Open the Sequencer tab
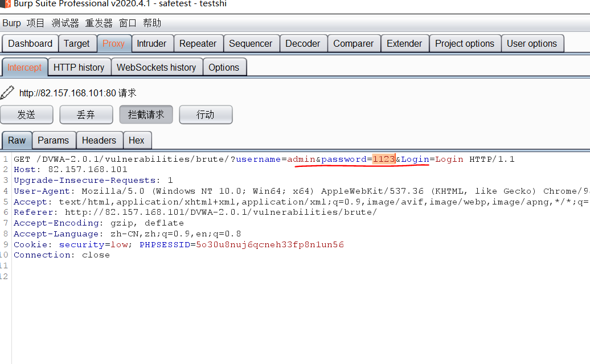The image size is (590, 364). point(251,44)
